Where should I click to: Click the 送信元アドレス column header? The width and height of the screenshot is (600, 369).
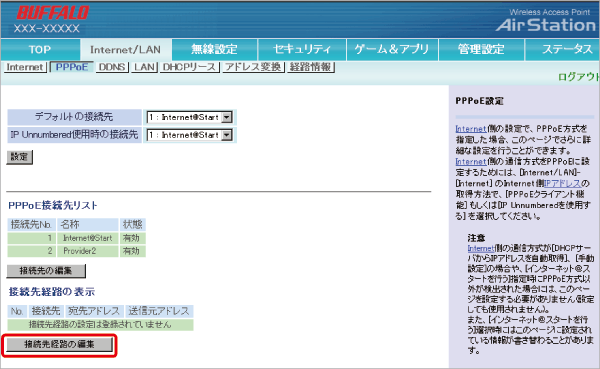click(159, 311)
